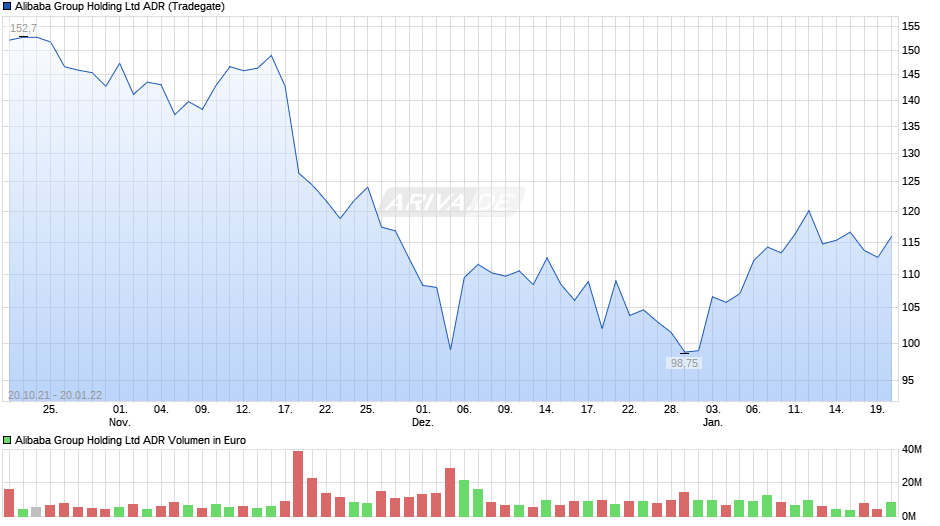The image size is (940, 526).
Task: Click the 95 value on the price axis
Action: coord(910,380)
